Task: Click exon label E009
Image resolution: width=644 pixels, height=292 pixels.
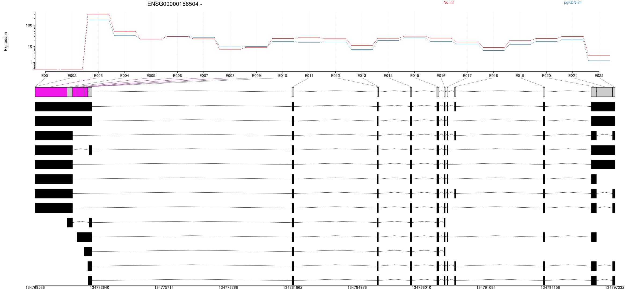Action: [x=256, y=76]
